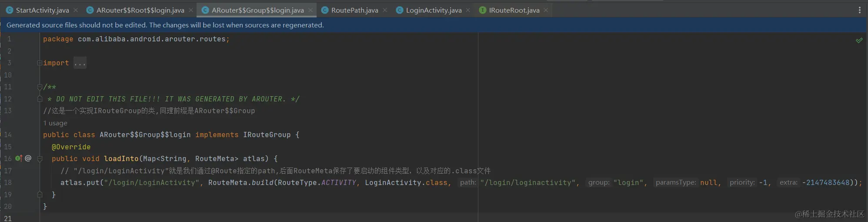This screenshot has width=868, height=222.
Task: Click the "/login/LoginActivity" key string in atlas.put
Action: 152,183
